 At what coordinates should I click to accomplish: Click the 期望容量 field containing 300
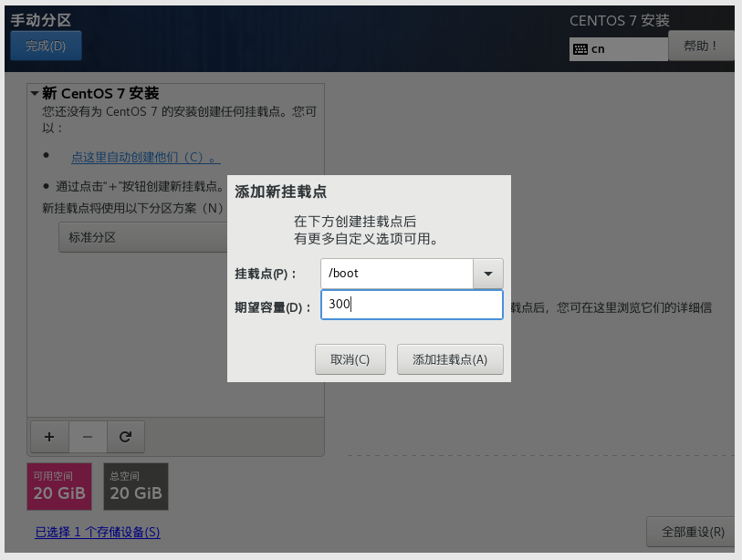[x=412, y=305]
